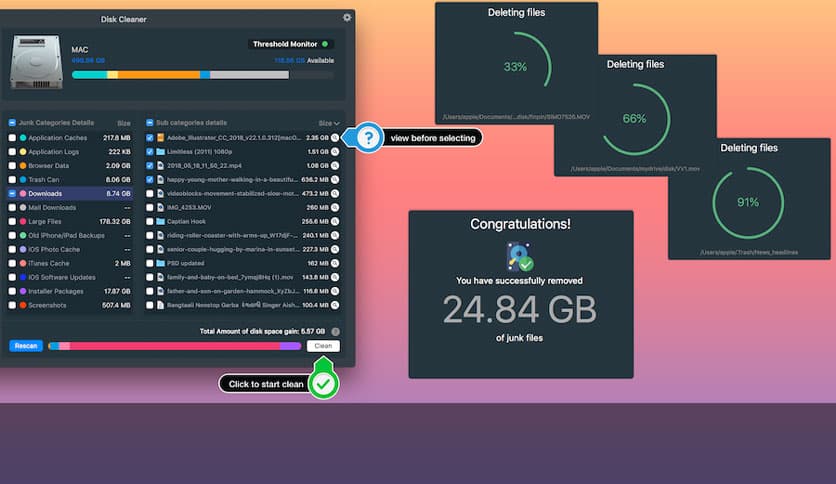This screenshot has height=484, width=836.
Task: Click the 178.32 GB Large Files size
Action: [115, 221]
